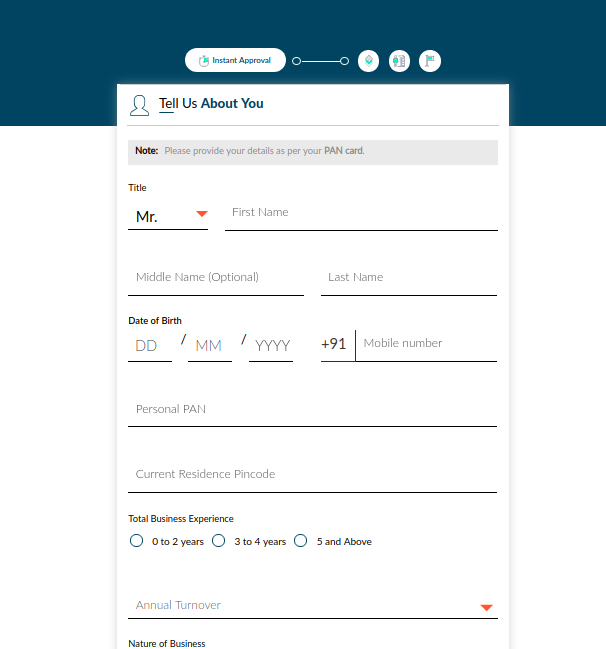Screen dimensions: 606x649
Task: Open the Title dropdown showing Mr.
Action: point(167,216)
